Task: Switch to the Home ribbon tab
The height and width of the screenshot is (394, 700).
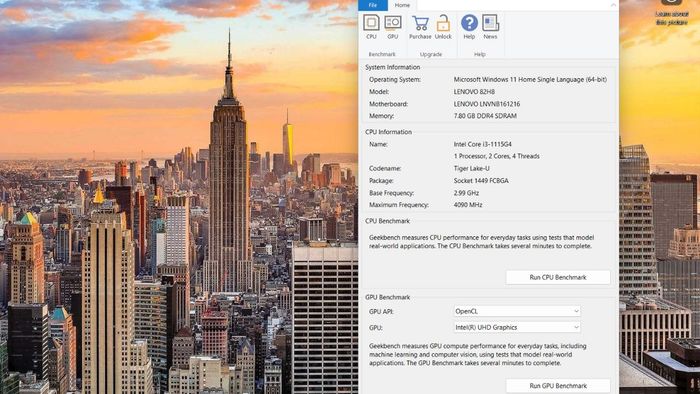Action: (402, 5)
